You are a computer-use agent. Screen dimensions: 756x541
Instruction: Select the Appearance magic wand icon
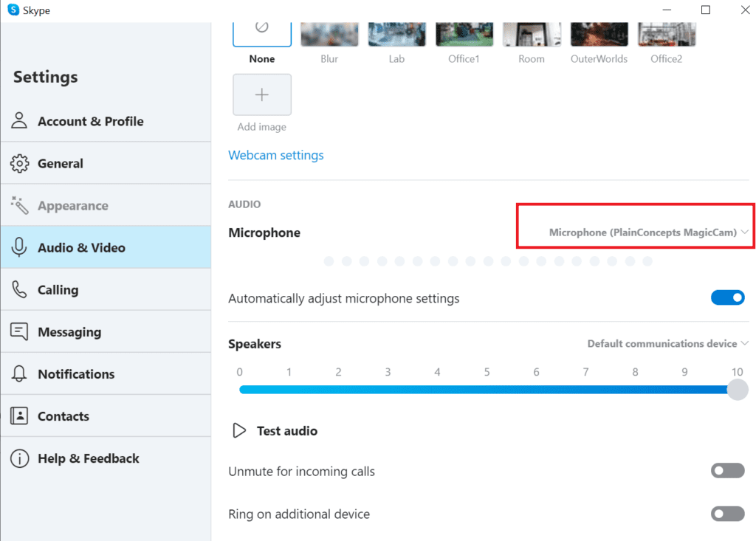click(20, 204)
